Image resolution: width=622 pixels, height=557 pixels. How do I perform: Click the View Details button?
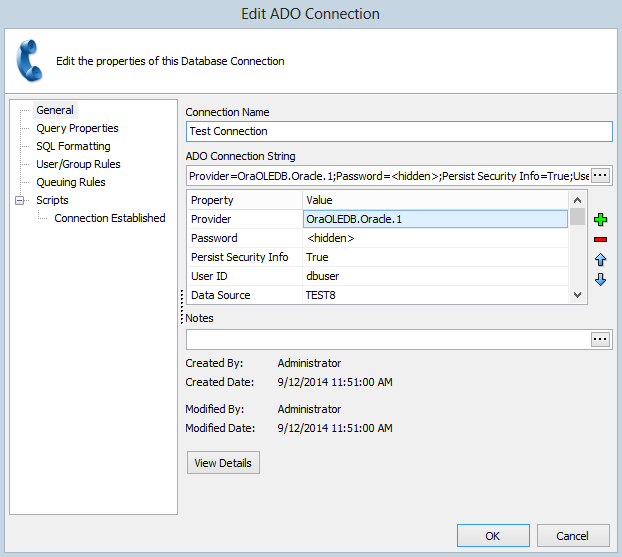[224, 463]
